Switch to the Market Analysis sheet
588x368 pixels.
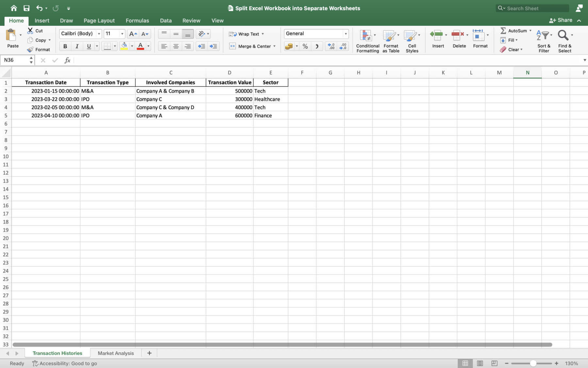116,353
